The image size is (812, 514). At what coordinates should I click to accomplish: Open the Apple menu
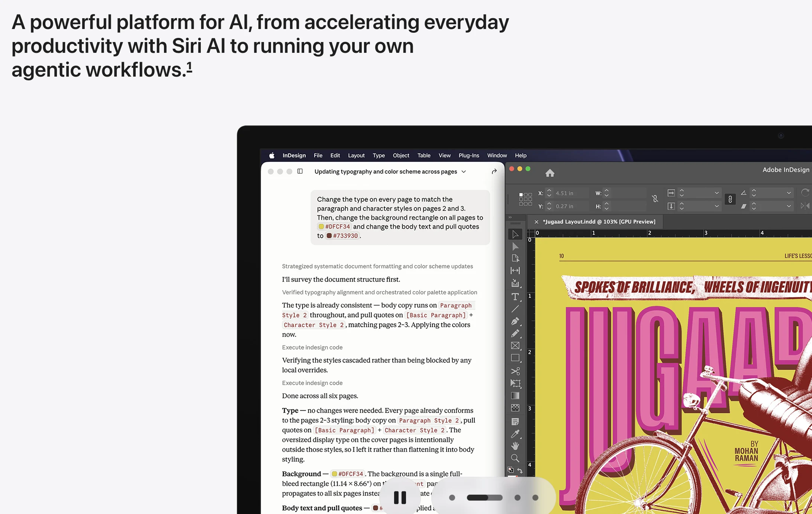point(272,155)
